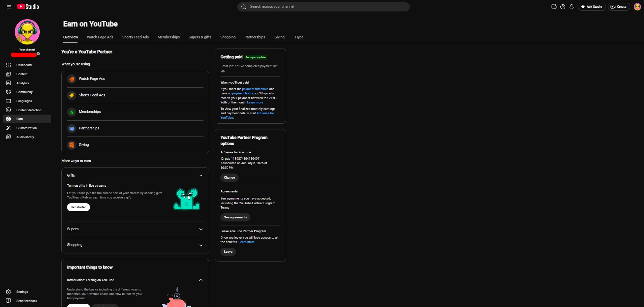Click the Shorts Feed Ads lightning icon
Image resolution: width=644 pixels, height=307 pixels.
(72, 96)
